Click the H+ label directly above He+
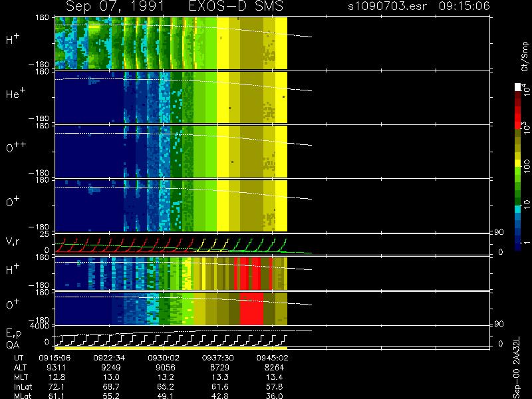The height and width of the screenshot is (399, 532). coord(13,39)
